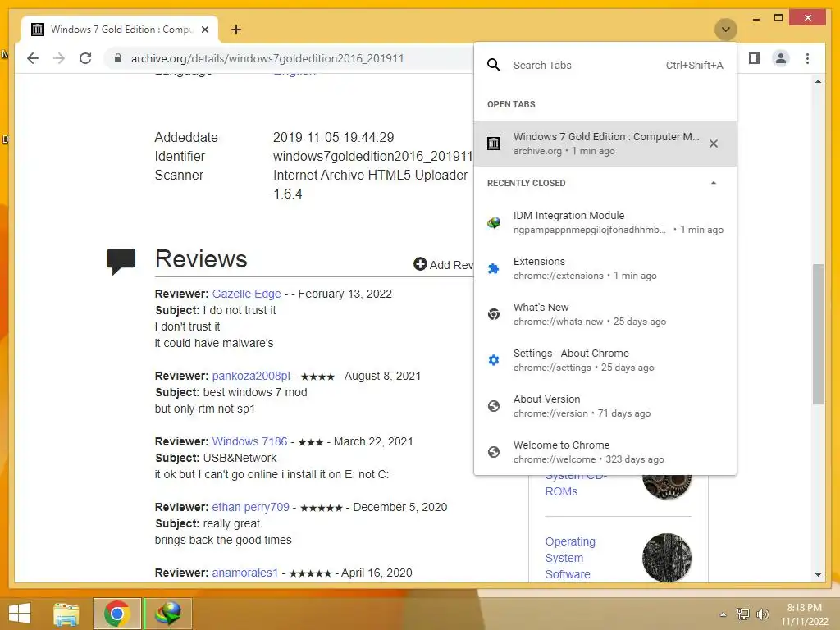Click the Operating System Software thumbnail
The width and height of the screenshot is (840, 630).
667,558
